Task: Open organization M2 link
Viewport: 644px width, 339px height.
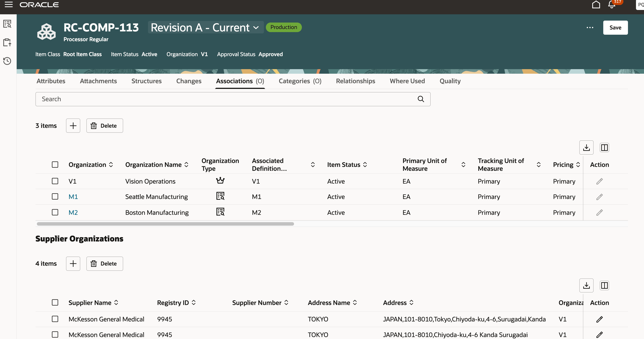Action: point(73,212)
